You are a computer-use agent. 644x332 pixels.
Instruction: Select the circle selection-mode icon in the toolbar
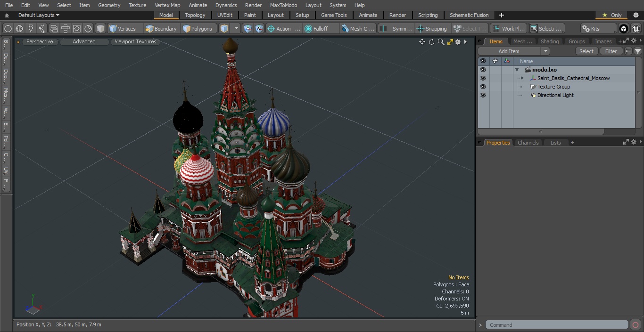click(x=8, y=29)
